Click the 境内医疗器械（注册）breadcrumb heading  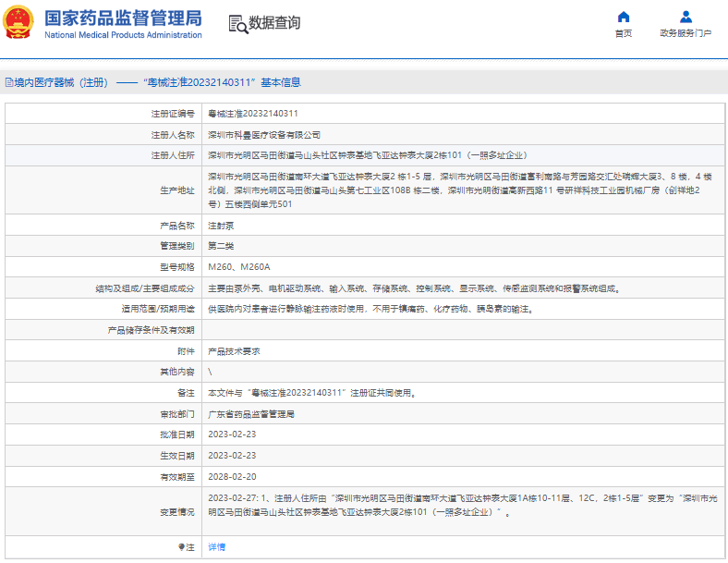click(61, 82)
